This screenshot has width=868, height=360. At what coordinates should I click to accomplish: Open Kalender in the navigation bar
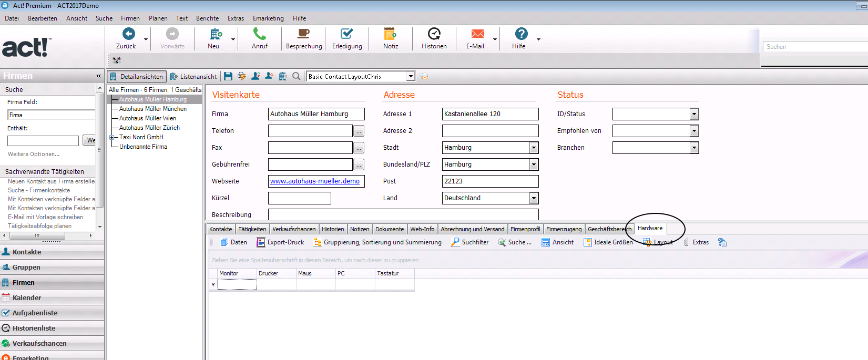click(52, 297)
